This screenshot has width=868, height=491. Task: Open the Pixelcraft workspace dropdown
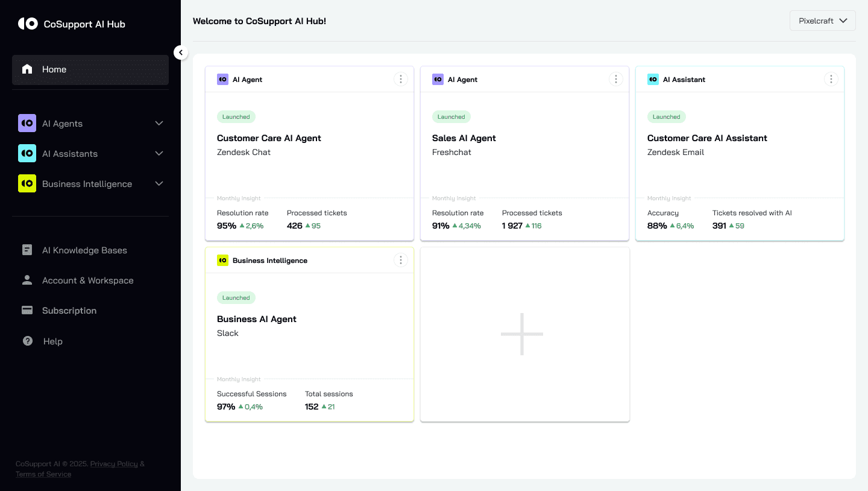tap(822, 21)
